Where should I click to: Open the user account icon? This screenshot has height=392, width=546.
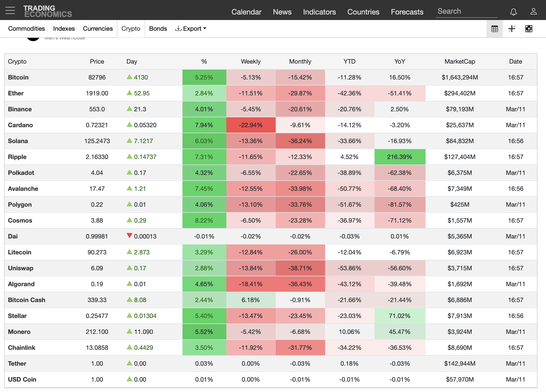click(x=533, y=11)
